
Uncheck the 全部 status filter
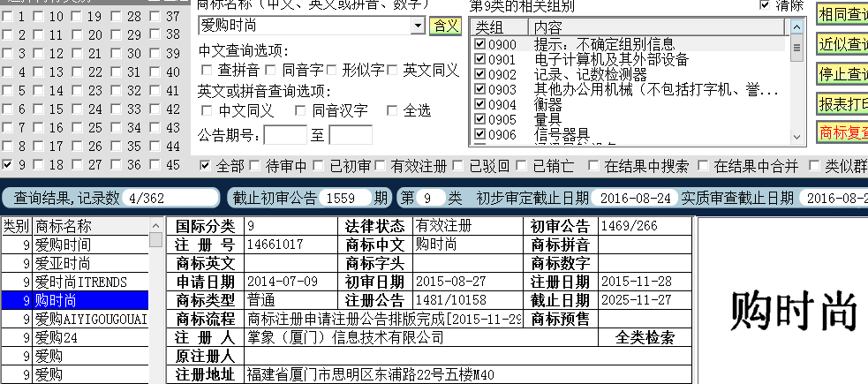pos(205,165)
